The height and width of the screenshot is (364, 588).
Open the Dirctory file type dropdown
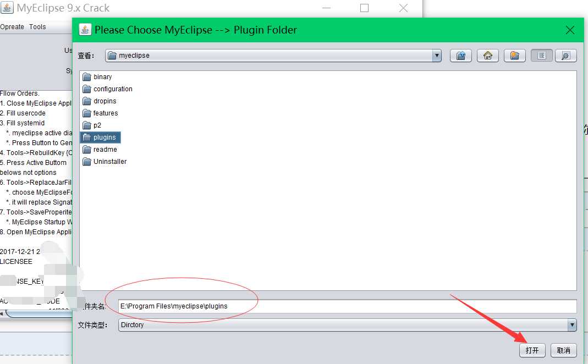coord(572,324)
